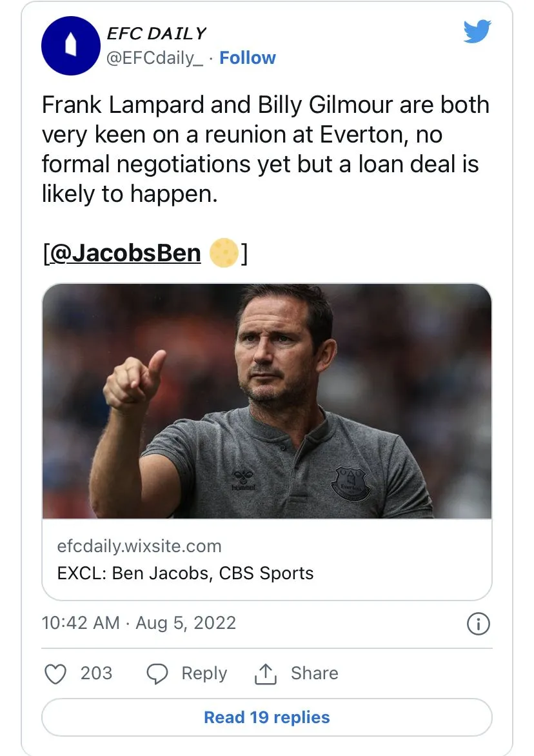This screenshot has height=756, width=534.
Task: Click the Reply text label
Action: click(x=204, y=673)
